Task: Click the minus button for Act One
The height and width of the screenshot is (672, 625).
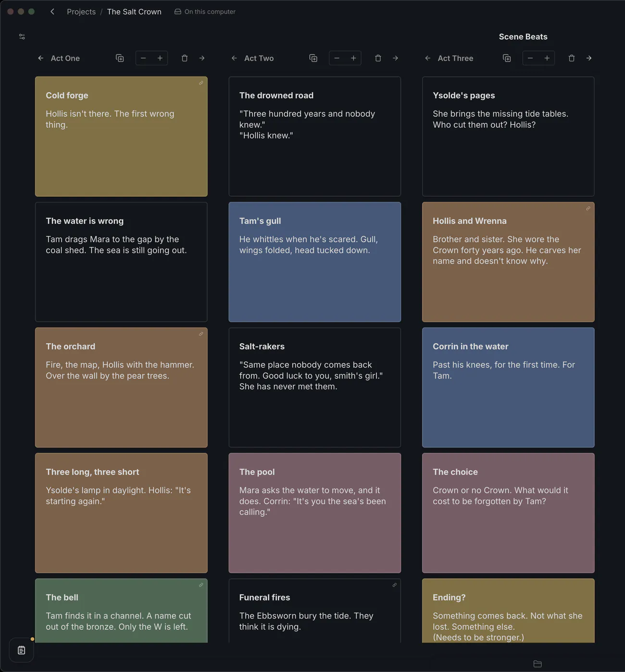Action: click(143, 58)
